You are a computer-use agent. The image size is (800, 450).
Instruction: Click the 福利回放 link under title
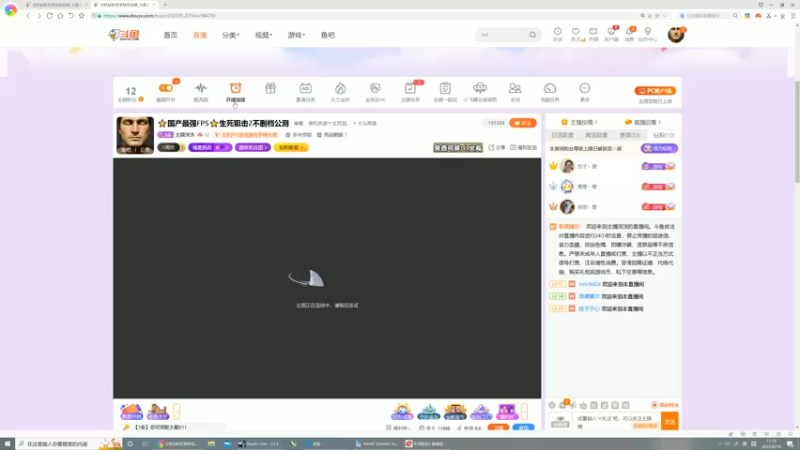(523, 147)
